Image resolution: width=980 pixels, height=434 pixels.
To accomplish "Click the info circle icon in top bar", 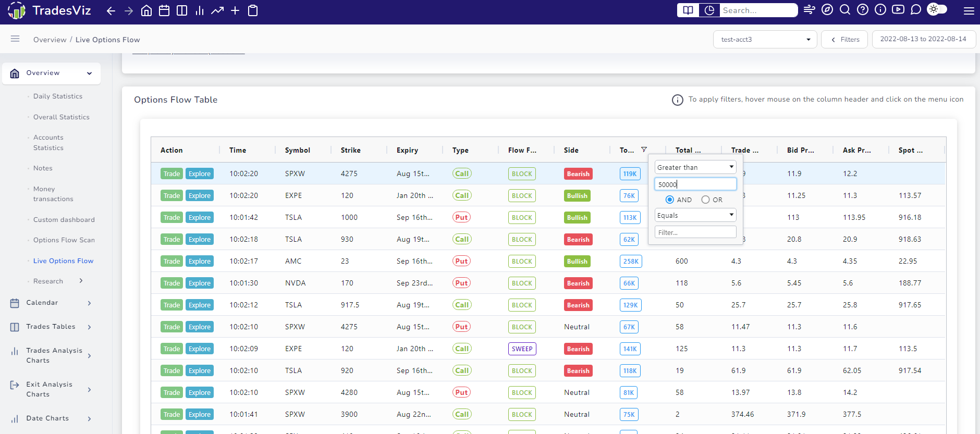I will (x=880, y=10).
